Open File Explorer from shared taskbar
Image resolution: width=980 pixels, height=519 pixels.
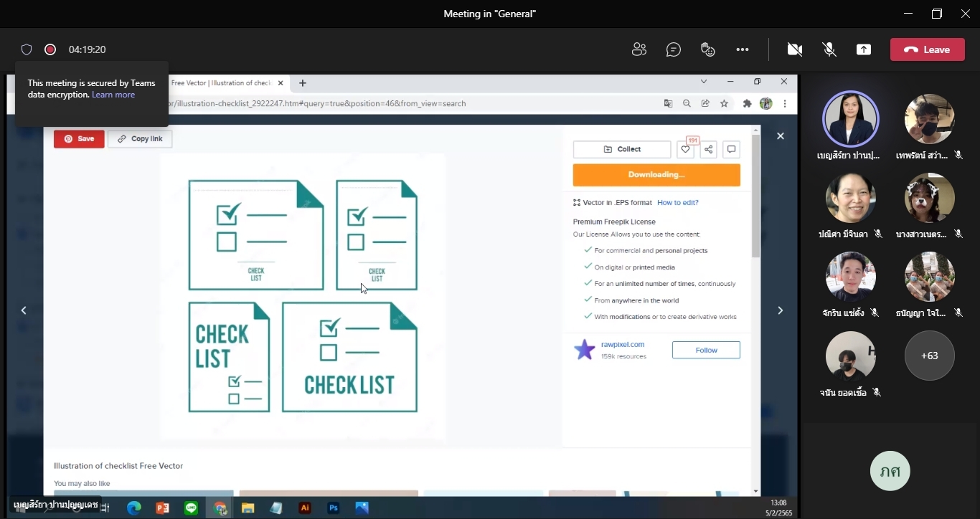point(248,508)
